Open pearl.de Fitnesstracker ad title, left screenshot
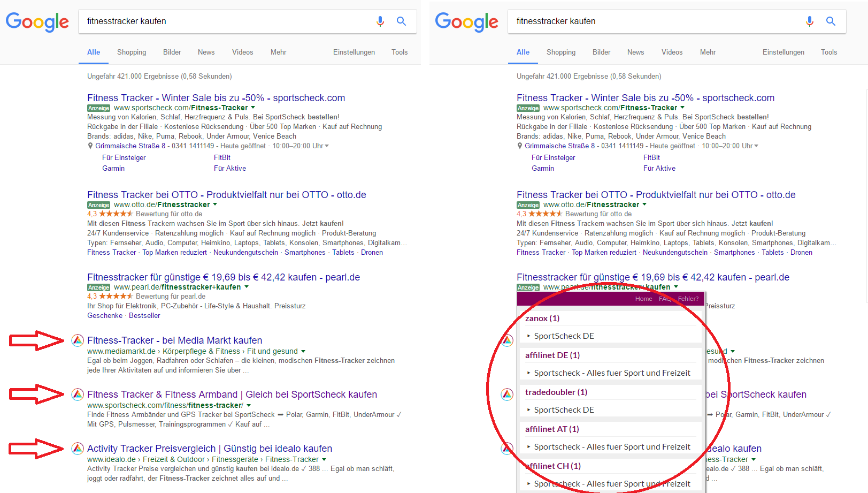This screenshot has height=493, width=868. click(224, 277)
